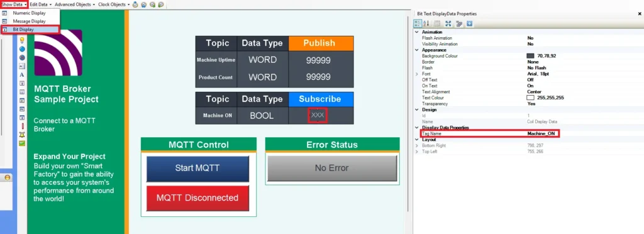Click the Categorized view icon in properties
644x234 pixels.
[x=418, y=23]
